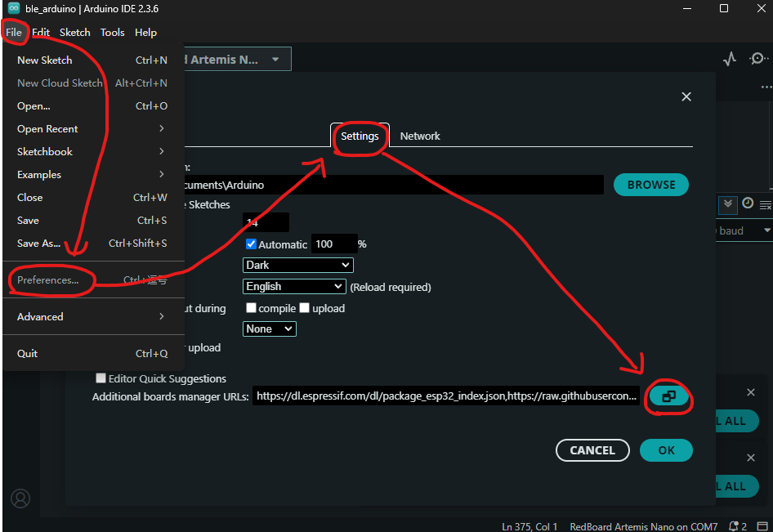Image resolution: width=773 pixels, height=532 pixels.
Task: Enable verbose output during compile
Action: coord(252,309)
